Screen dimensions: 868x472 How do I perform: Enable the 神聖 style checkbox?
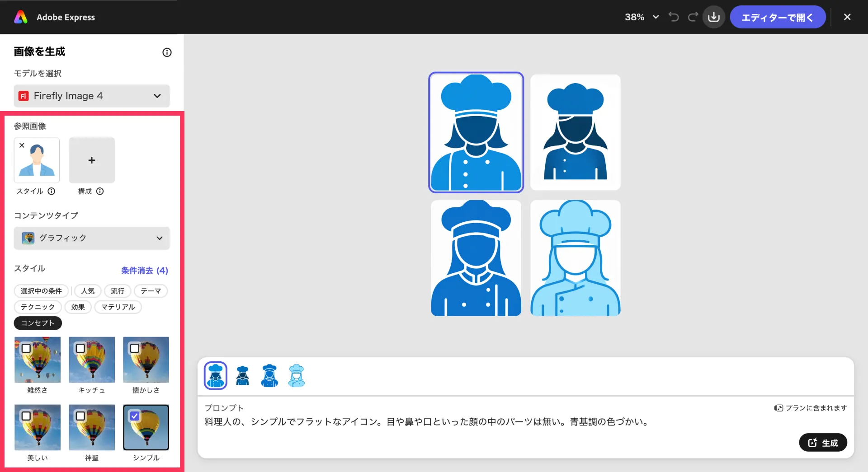[80, 416]
